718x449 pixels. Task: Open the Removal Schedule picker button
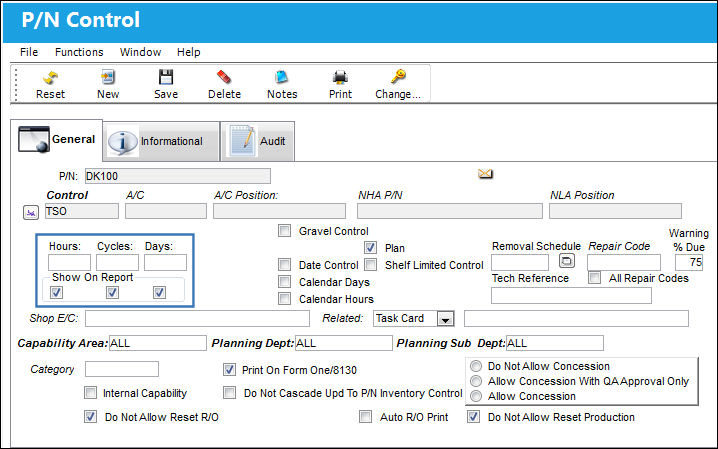tap(566, 261)
